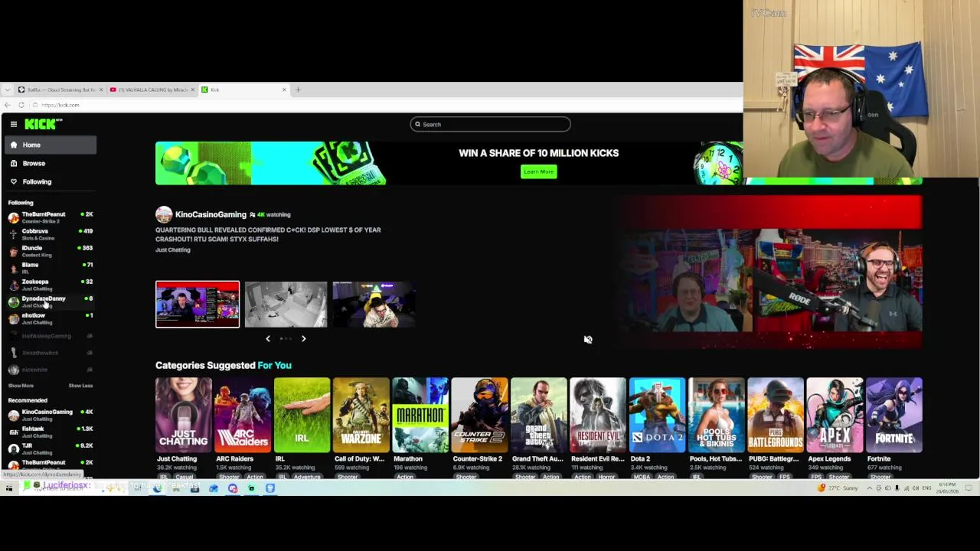Screen dimensions: 980x551
Task: Open iDuncle channel in sidebar
Action: tap(50, 251)
